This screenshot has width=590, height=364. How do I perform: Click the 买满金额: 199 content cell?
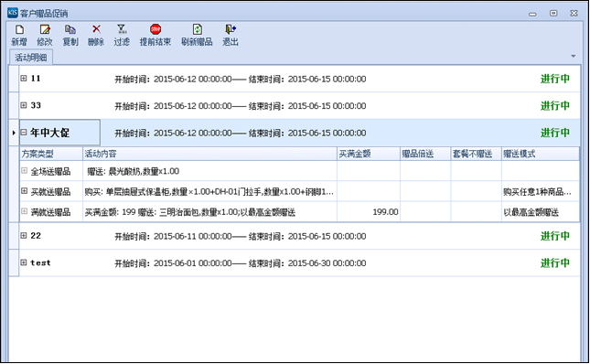[209, 212]
